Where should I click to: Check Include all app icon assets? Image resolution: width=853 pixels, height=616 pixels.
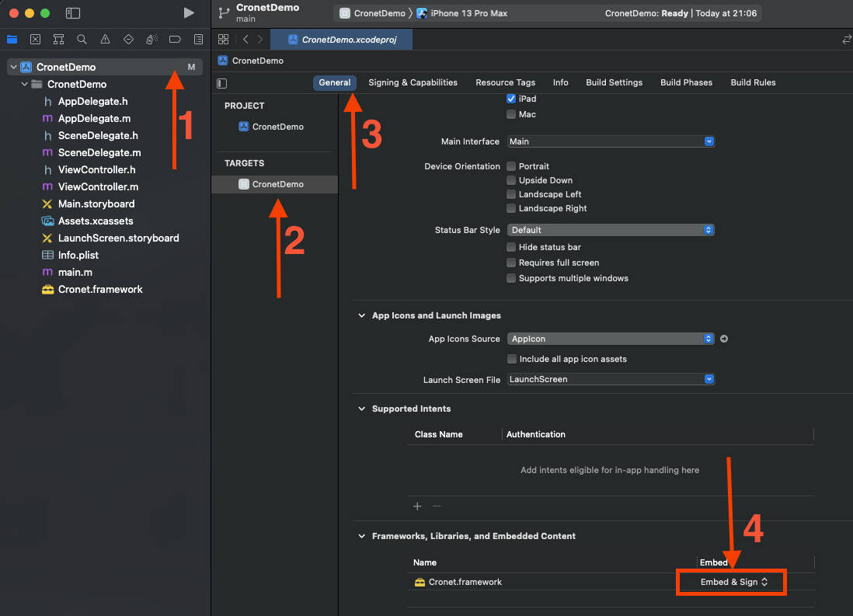(511, 359)
